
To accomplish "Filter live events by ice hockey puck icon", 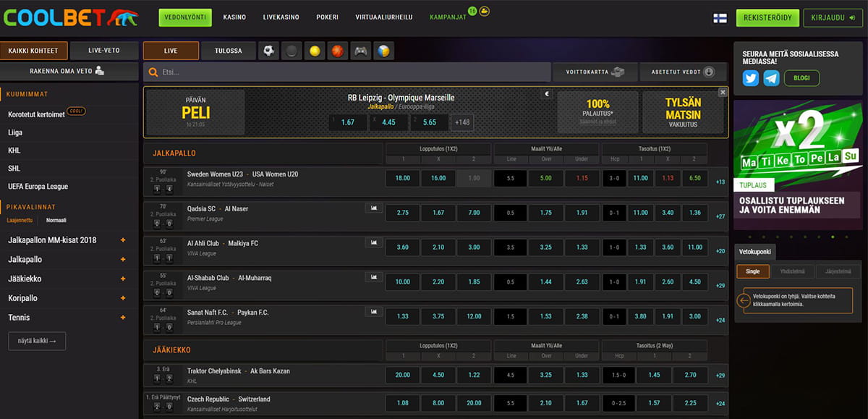I will (x=292, y=51).
